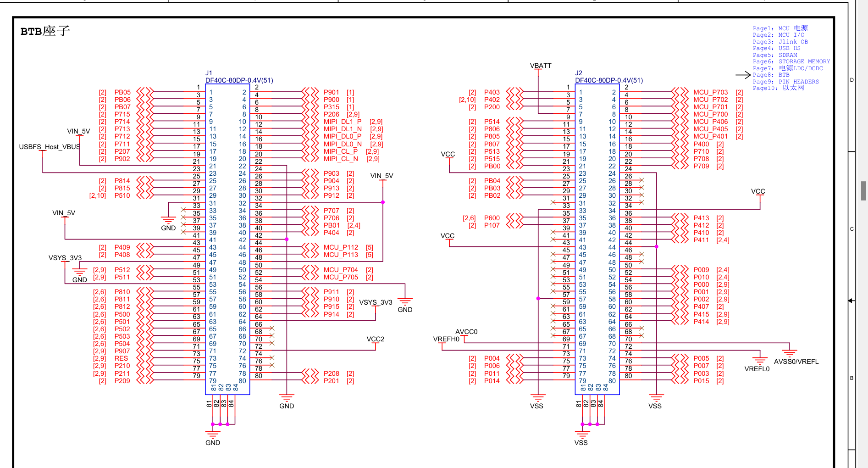Image resolution: width=868 pixels, height=468 pixels.
Task: Select the Page8: BTB entry
Action: coord(771,75)
